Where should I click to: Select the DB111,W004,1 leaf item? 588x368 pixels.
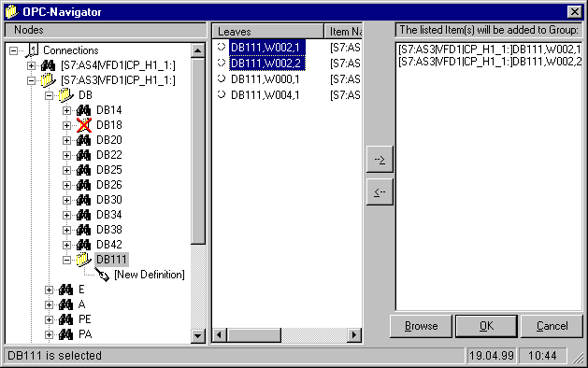pos(265,95)
